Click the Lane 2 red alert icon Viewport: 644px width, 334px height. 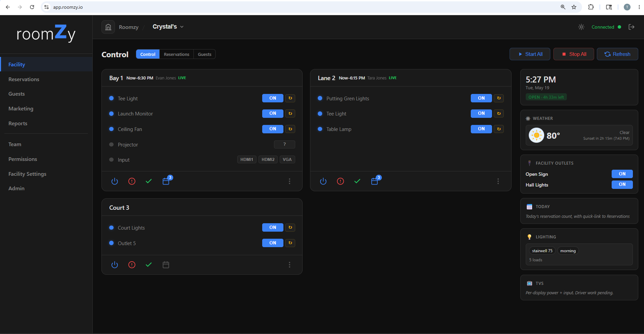point(340,181)
